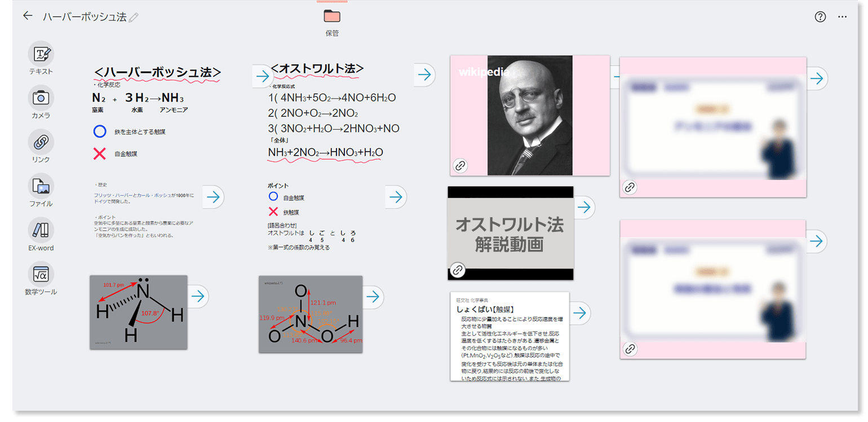Click arrow tab beside ポイント 白金触媒 card
The width and height of the screenshot is (868, 422).
396,196
